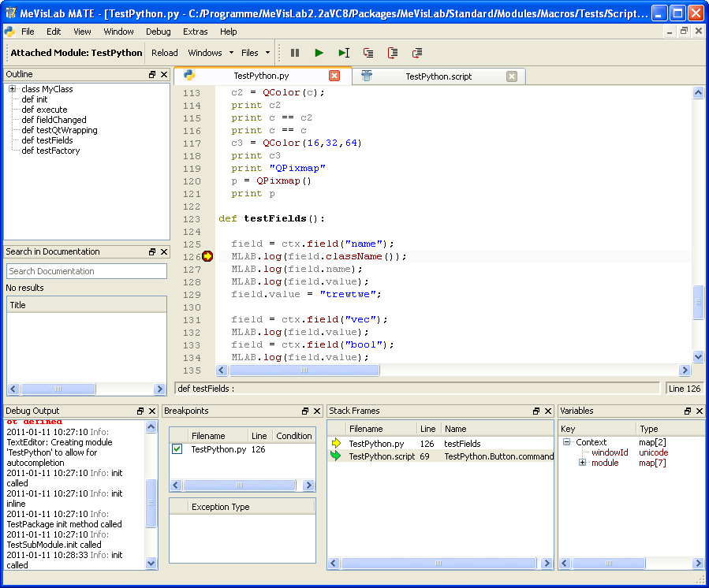Close the Debug Output panel
This screenshot has height=588, width=709.
point(152,411)
